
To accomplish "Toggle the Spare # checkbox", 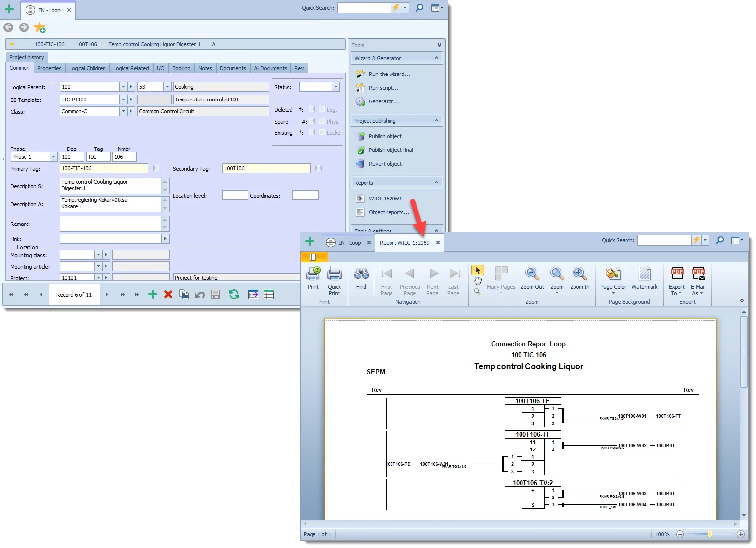I will [312, 121].
